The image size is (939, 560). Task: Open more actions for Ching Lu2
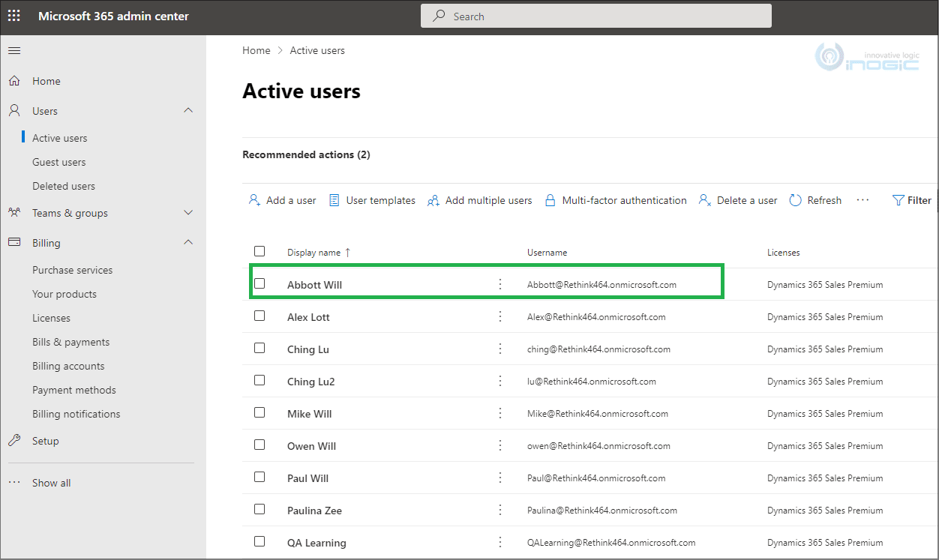(x=500, y=382)
